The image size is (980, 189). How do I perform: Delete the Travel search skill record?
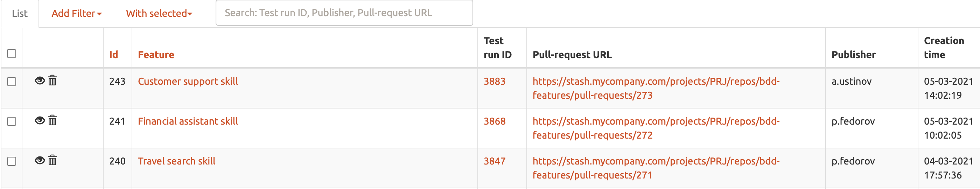pos(52,161)
